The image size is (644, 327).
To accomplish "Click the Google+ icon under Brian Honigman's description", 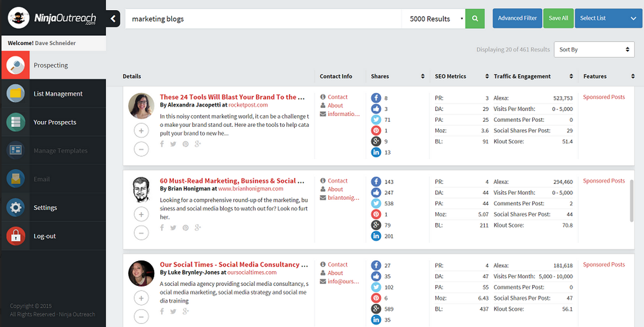I will click(x=198, y=228).
